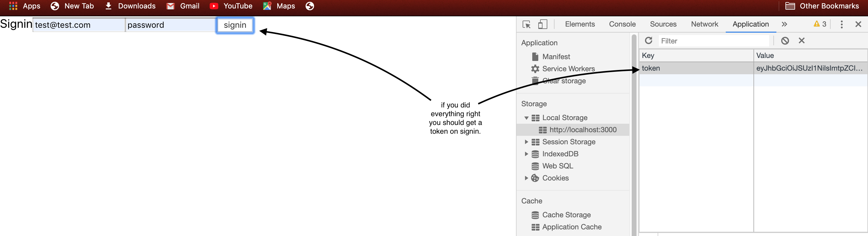Open the Maps bookmark pin icon
Viewport: 868px width, 236px height.
(x=267, y=6)
